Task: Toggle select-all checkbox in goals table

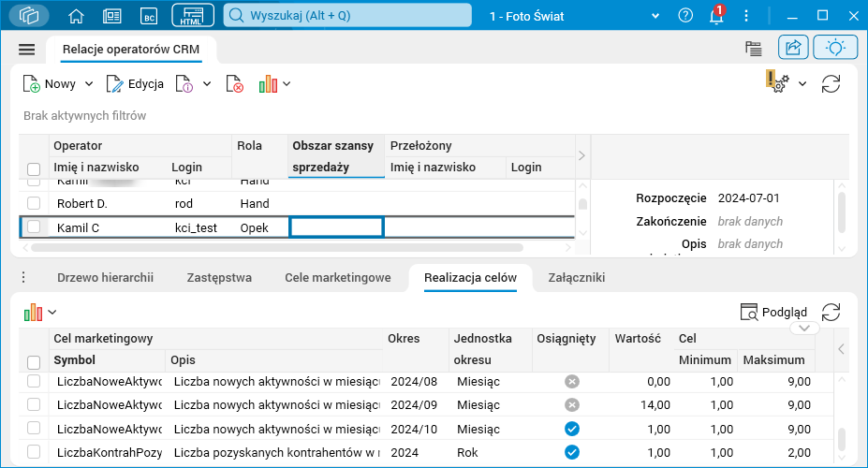Action: coord(34,362)
